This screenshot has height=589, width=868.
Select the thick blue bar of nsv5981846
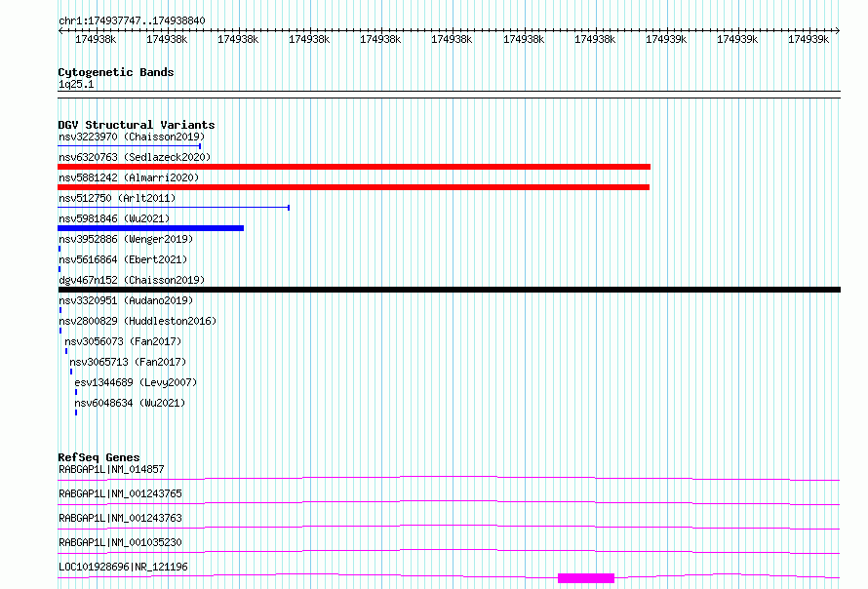150,228
